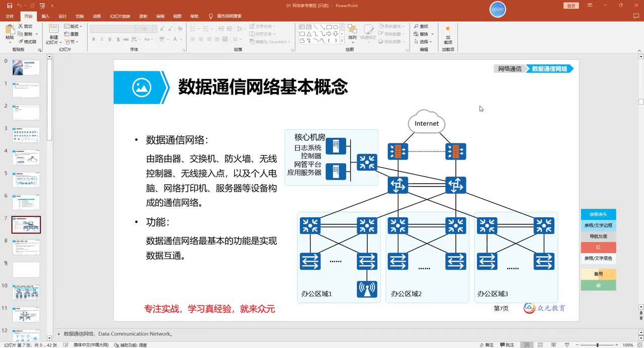This screenshot has width=644, height=348.
Task: Click the 批注 comments button in status bar
Action: tap(507, 345)
